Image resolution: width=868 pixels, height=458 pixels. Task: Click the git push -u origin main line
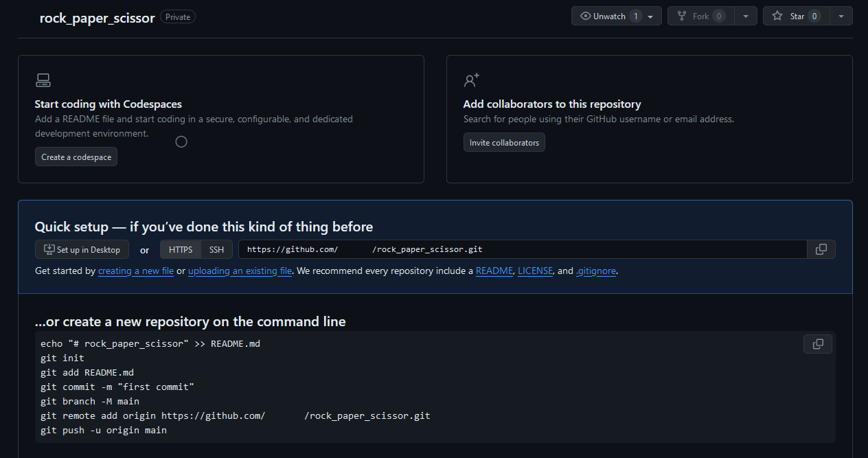click(104, 430)
